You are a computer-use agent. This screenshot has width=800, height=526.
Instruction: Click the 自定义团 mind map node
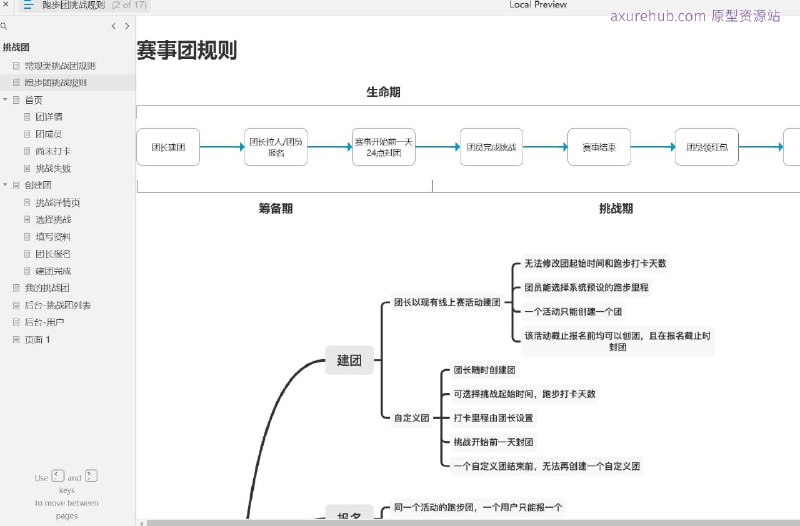(411, 418)
